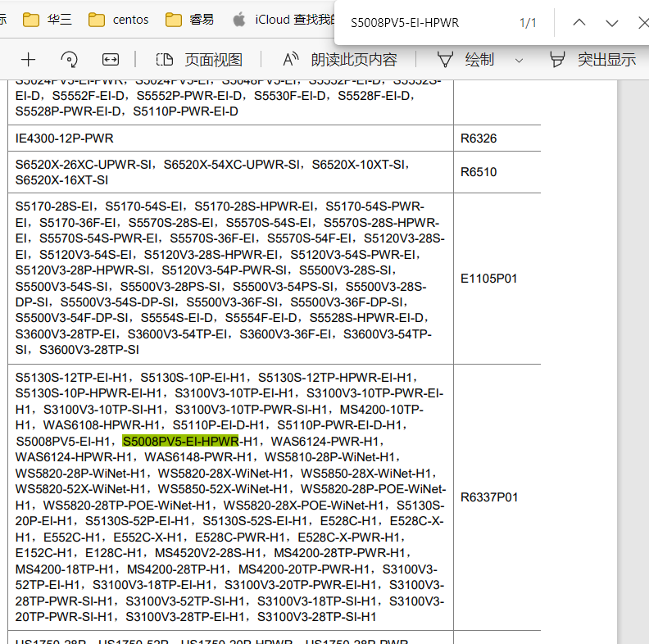The image size is (649, 644).
Task: Click the WAS6124-PWR-H1 model text
Action: [x=325, y=441]
